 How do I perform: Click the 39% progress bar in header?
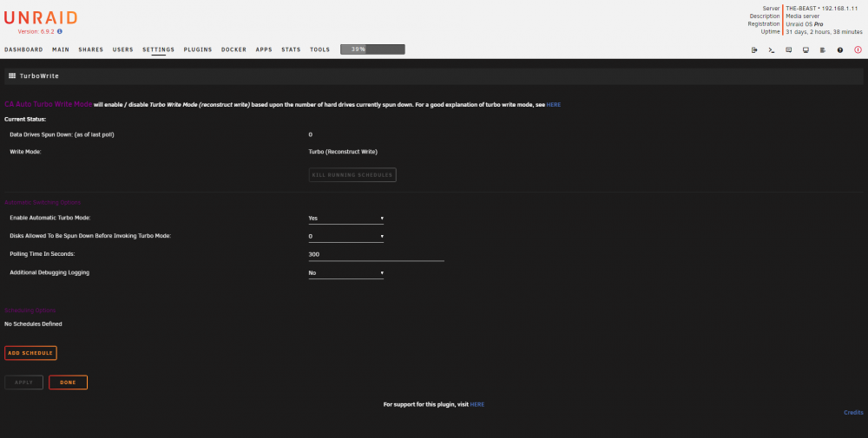click(x=372, y=49)
